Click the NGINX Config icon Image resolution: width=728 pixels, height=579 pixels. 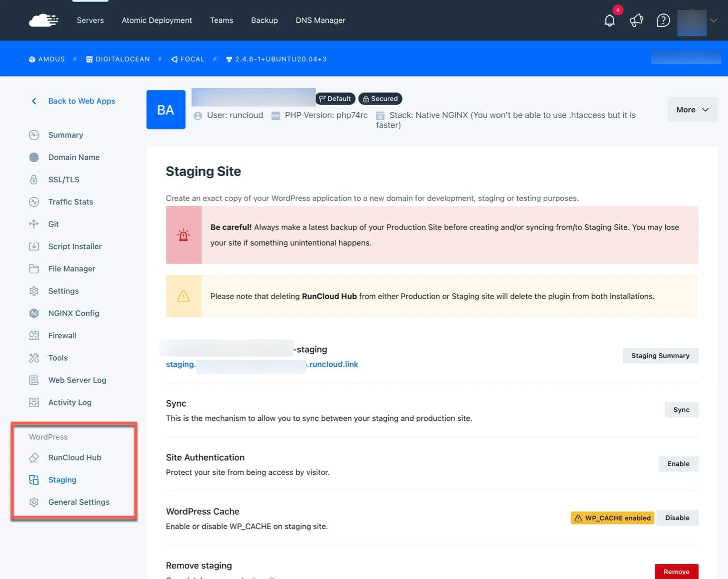point(34,313)
